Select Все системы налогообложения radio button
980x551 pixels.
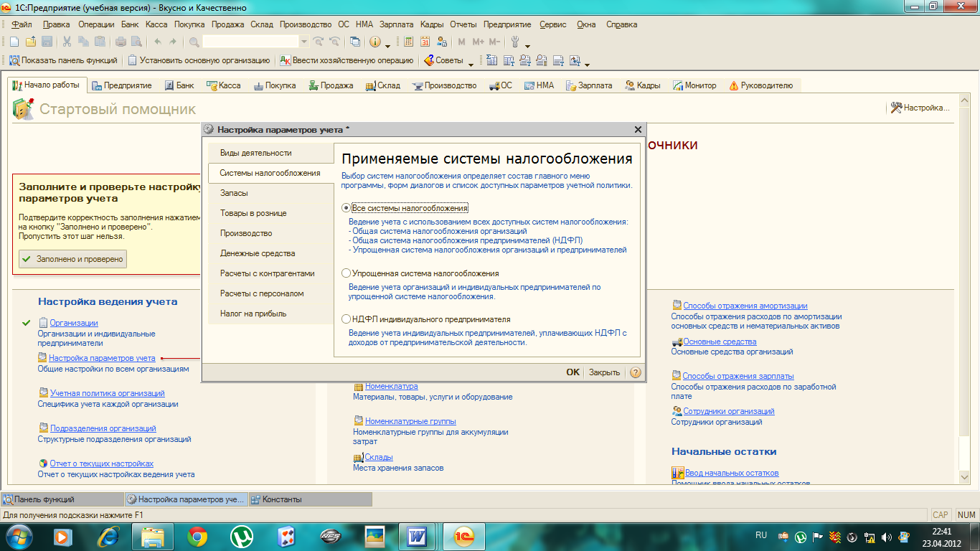pos(347,207)
